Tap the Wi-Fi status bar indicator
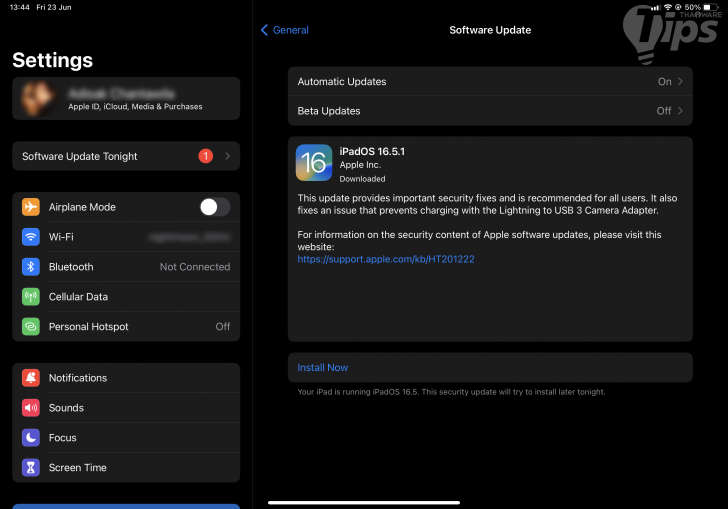The image size is (728, 509). tap(668, 7)
